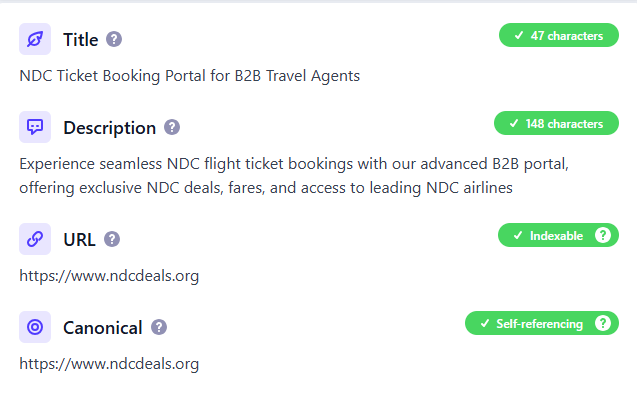
Task: Click the NDC Ticket Booking Portal title text
Action: 190,76
